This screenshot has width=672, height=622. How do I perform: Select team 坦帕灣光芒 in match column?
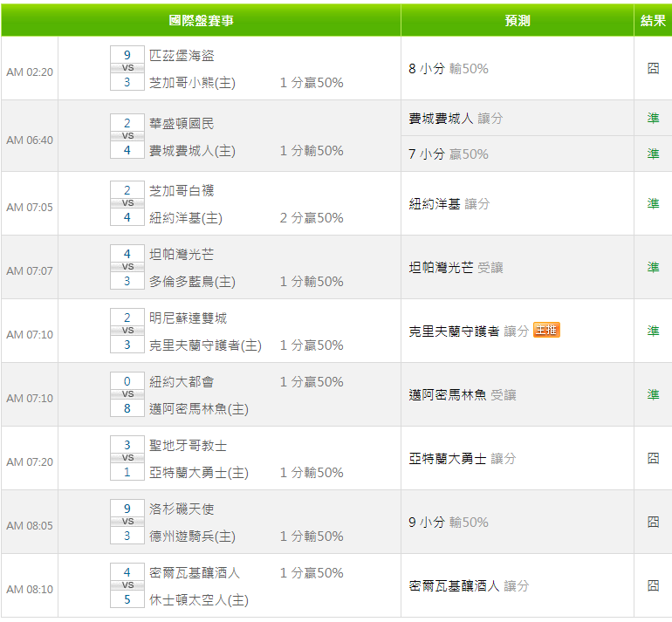click(182, 255)
